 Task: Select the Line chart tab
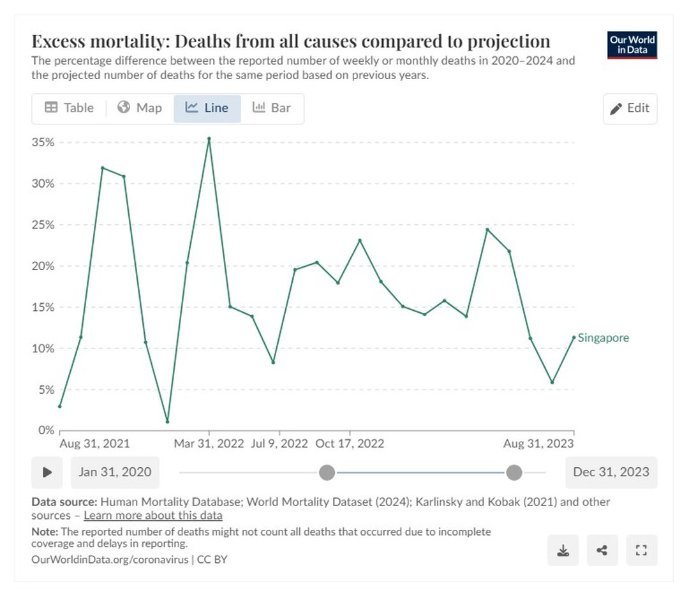[207, 108]
